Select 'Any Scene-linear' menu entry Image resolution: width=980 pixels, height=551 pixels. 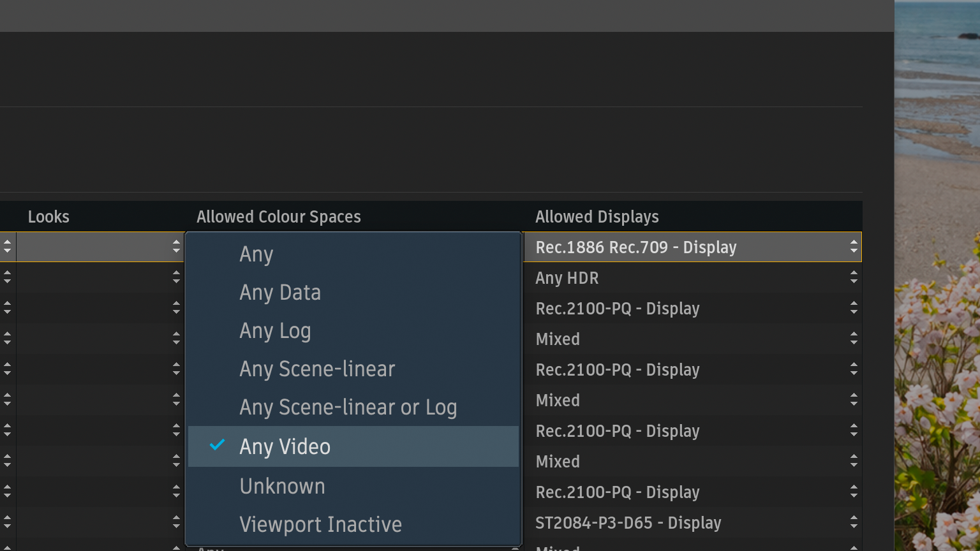click(317, 369)
